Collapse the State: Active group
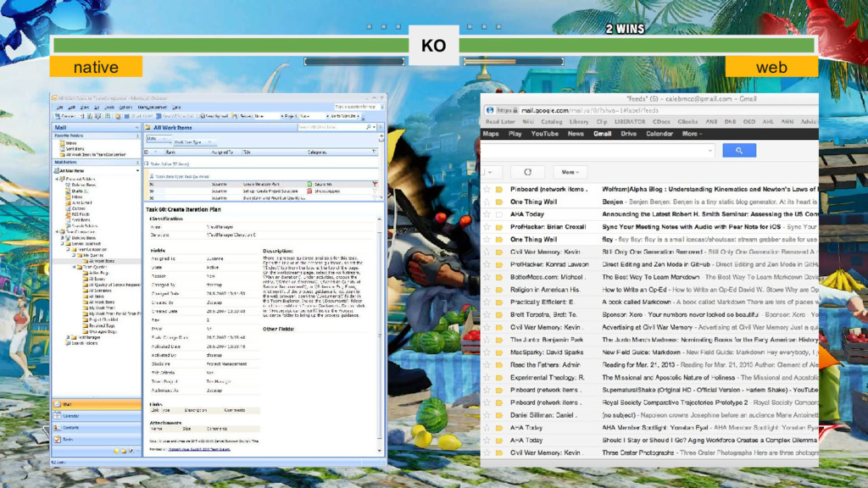The width and height of the screenshot is (868, 488). click(147, 164)
